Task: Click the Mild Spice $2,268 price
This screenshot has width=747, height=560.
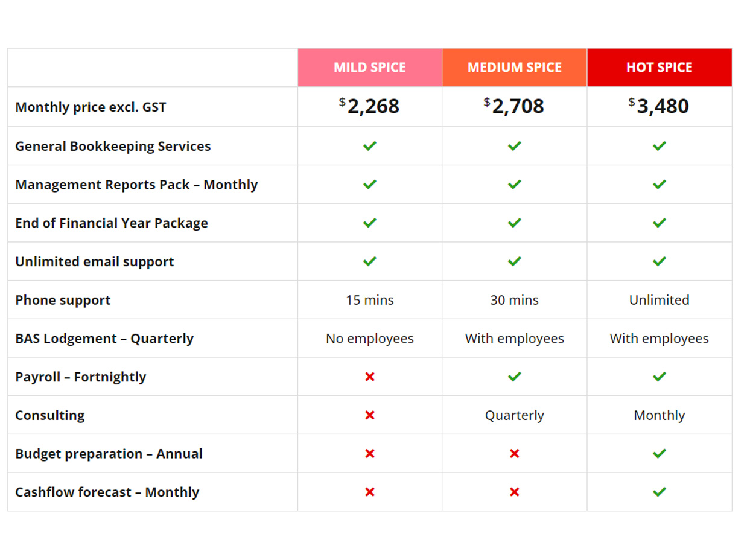Action: (369, 106)
